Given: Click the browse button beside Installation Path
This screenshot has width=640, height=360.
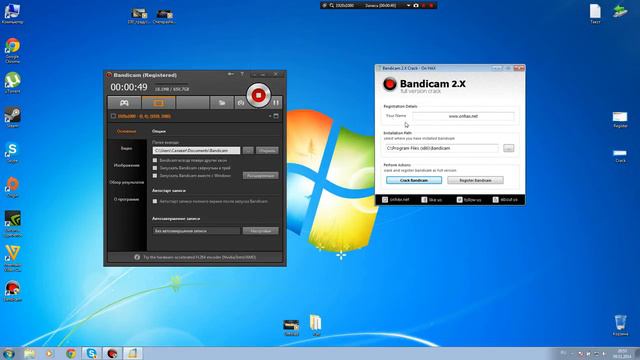Looking at the screenshot, I should 509,148.
